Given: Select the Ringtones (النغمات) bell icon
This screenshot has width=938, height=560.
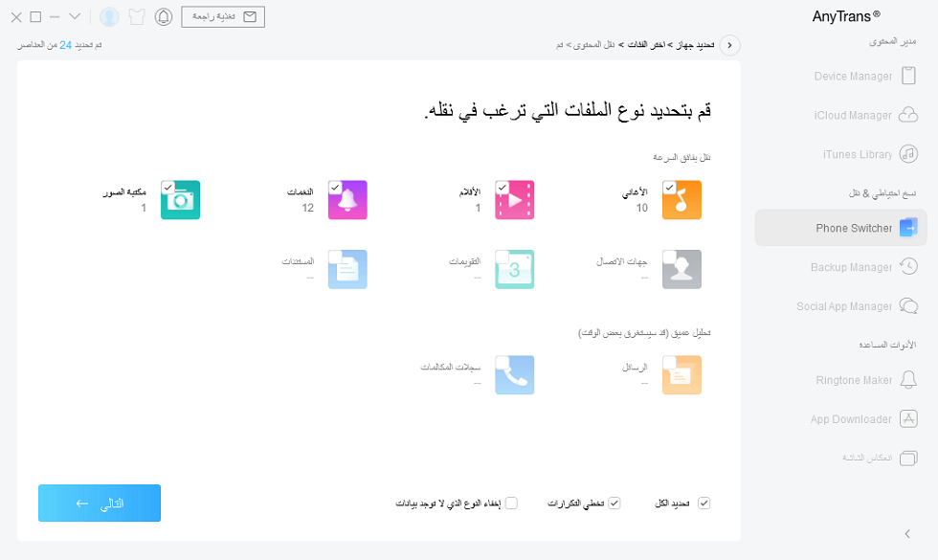Looking at the screenshot, I should coord(347,200).
